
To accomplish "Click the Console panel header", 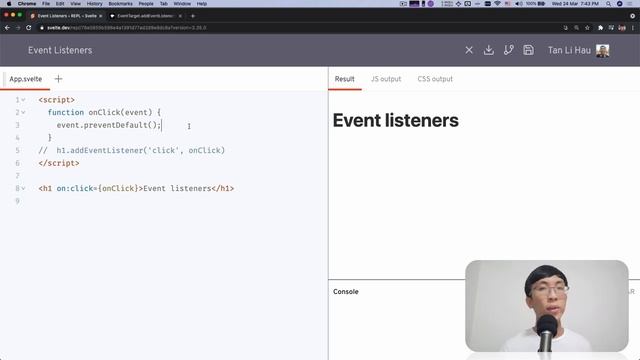I will click(x=346, y=292).
